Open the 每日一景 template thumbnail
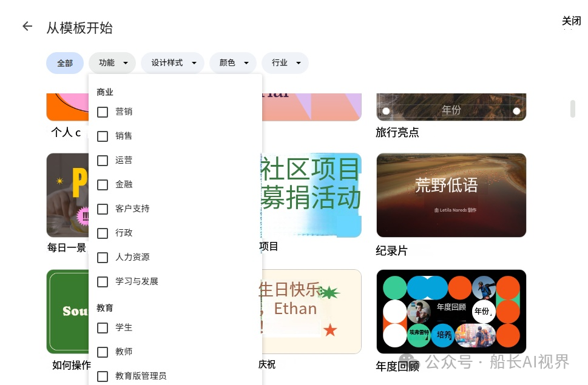Image resolution: width=588 pixels, height=385 pixels. (x=67, y=195)
